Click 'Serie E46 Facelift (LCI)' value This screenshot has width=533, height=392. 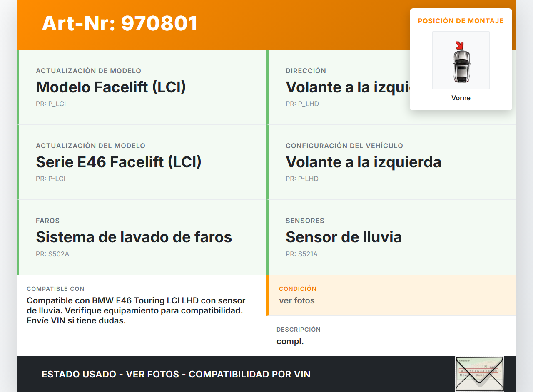pyautogui.click(x=119, y=162)
